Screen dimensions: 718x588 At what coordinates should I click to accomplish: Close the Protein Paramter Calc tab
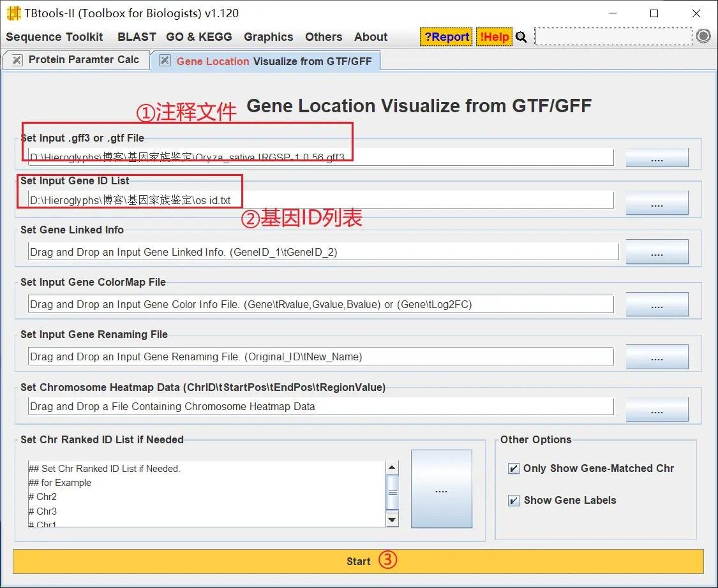pyautogui.click(x=17, y=60)
